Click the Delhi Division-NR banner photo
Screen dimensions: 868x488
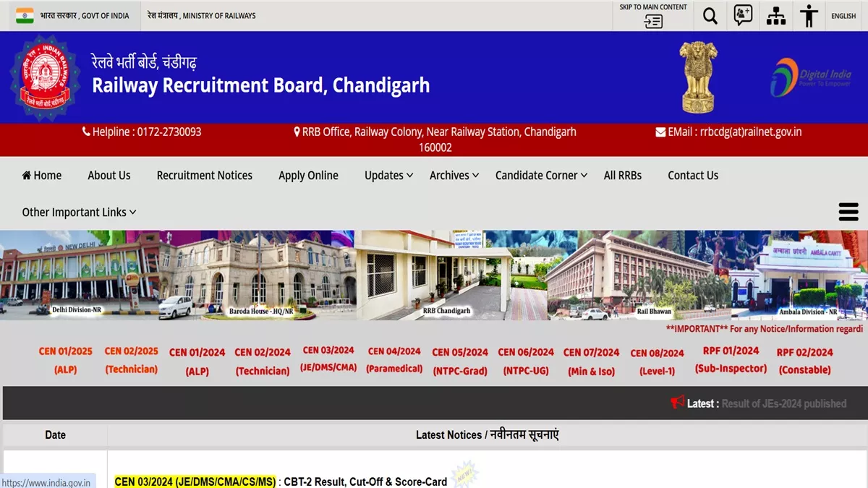click(x=80, y=275)
